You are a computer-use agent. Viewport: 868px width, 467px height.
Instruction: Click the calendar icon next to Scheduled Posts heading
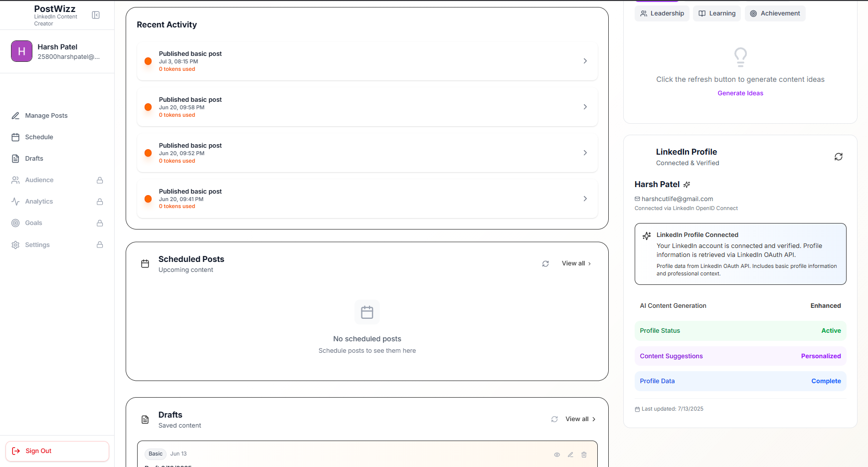tap(145, 263)
